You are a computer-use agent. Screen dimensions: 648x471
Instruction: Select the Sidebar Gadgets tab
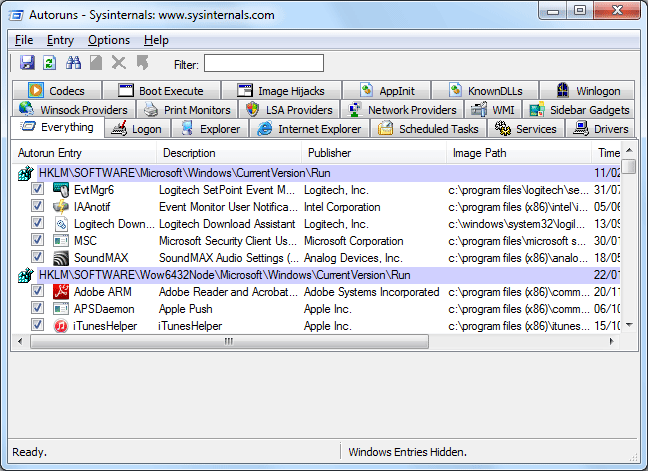579,109
